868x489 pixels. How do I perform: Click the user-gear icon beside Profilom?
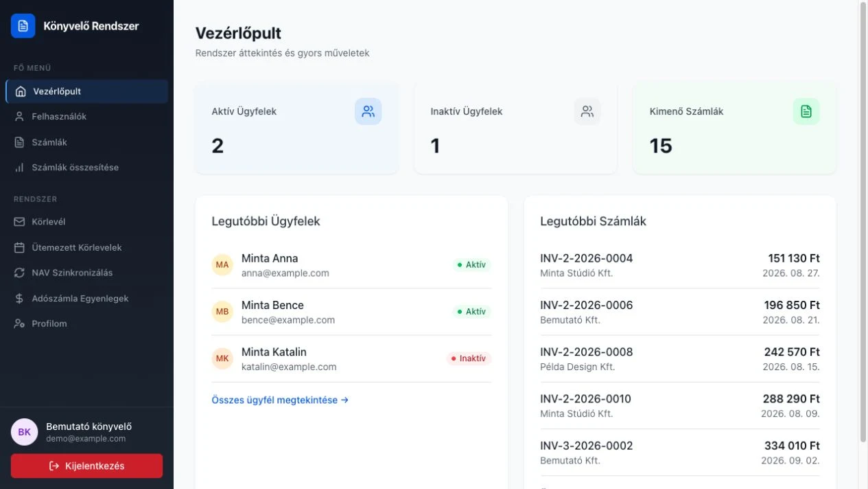(x=19, y=323)
